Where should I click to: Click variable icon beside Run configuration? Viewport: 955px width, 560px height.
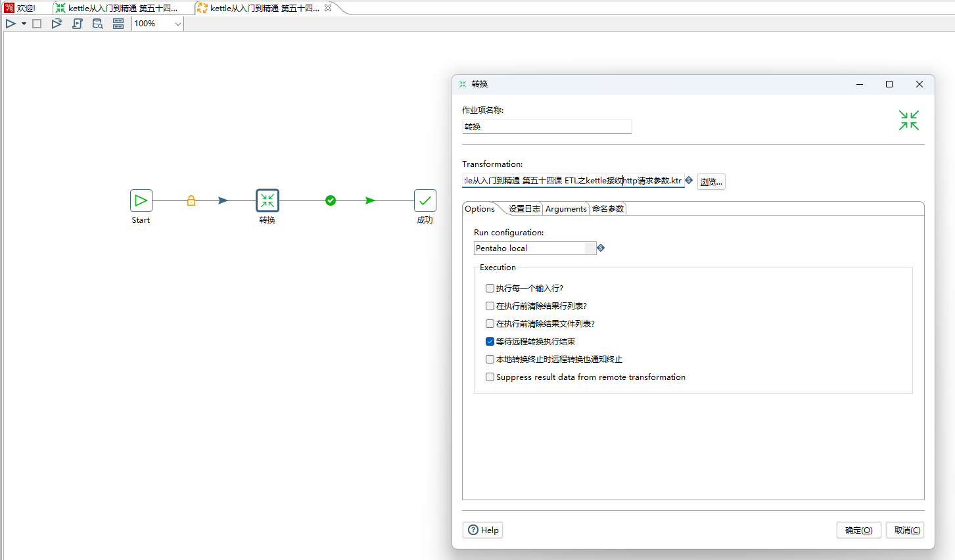[601, 248]
